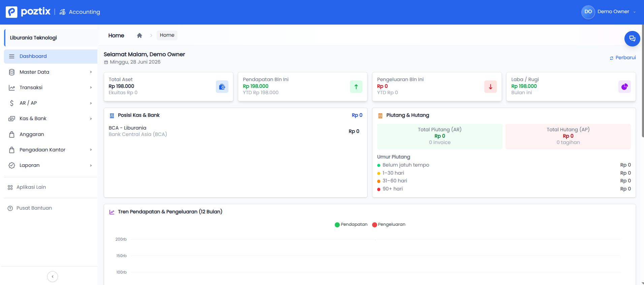Open the Anggaran menu item
This screenshot has width=644, height=285.
(x=51, y=134)
